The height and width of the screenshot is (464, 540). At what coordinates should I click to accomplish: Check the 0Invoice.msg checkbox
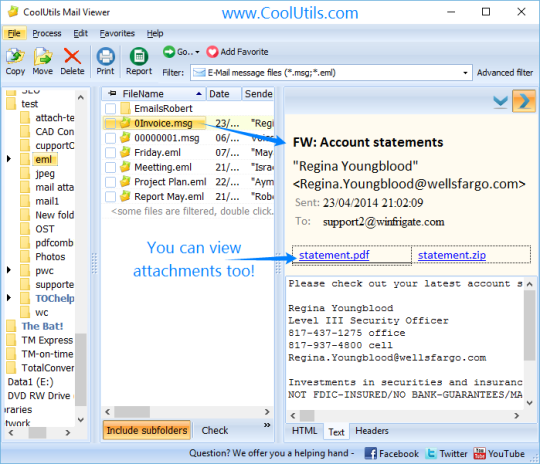pyautogui.click(x=110, y=123)
